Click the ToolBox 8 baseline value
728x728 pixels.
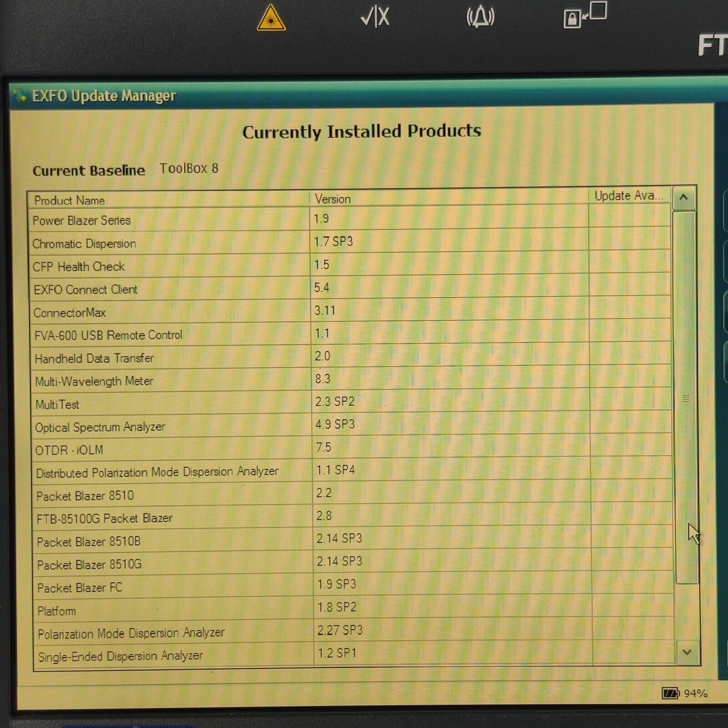[x=189, y=168]
